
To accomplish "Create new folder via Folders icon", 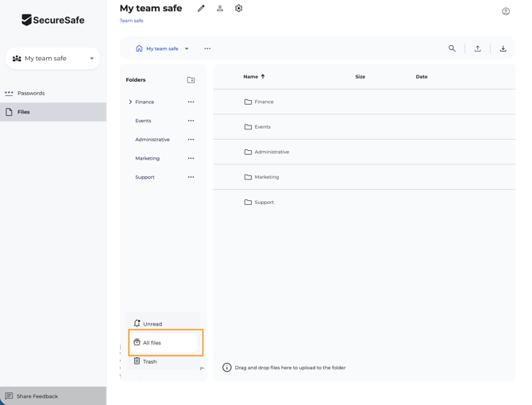I will (191, 80).
